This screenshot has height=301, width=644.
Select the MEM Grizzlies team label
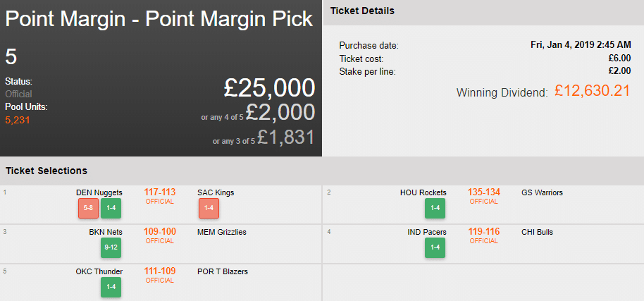click(222, 232)
